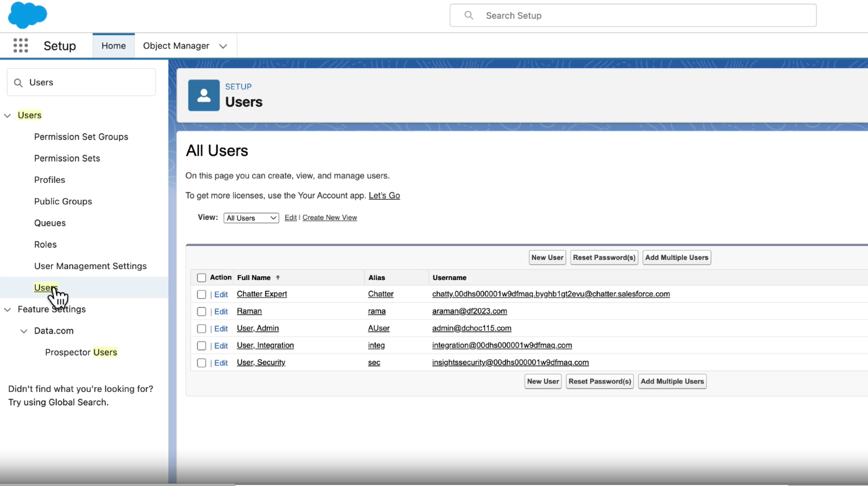Collapse the Users section in the sidebar

(7, 115)
